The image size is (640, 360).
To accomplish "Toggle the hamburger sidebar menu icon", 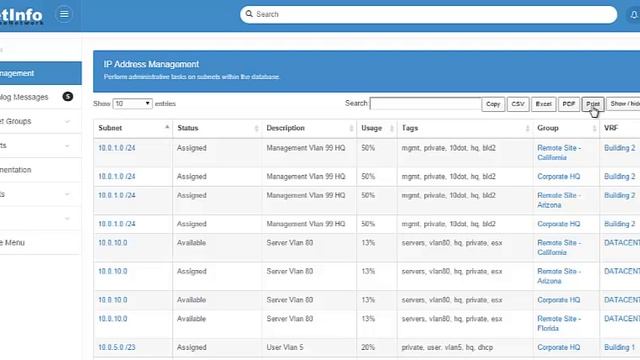I will click(64, 14).
